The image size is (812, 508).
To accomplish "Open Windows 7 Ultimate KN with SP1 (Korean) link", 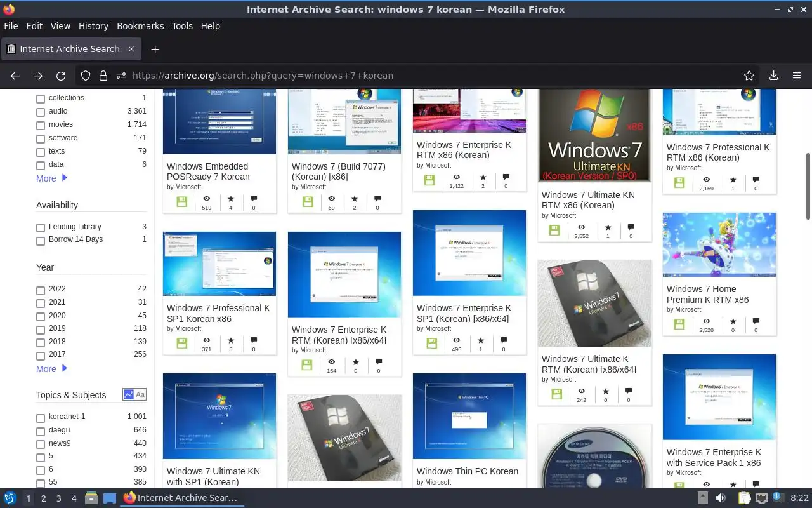I will (x=213, y=476).
